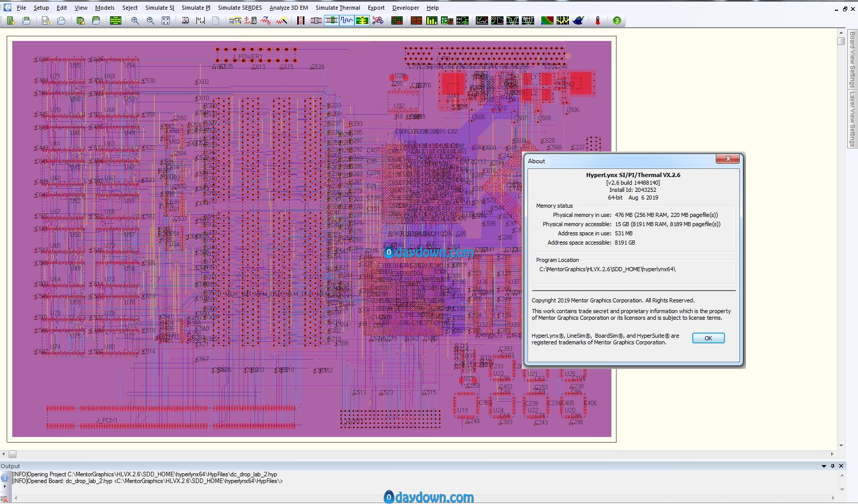This screenshot has height=504, width=858.
Task: Open the Layer View Settings side tab
Action: click(x=852, y=119)
